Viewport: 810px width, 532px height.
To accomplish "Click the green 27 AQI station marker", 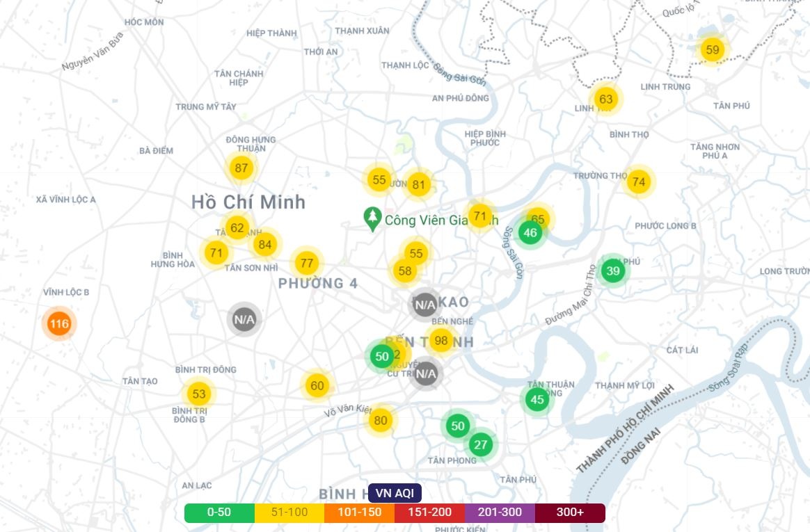I will pyautogui.click(x=480, y=444).
